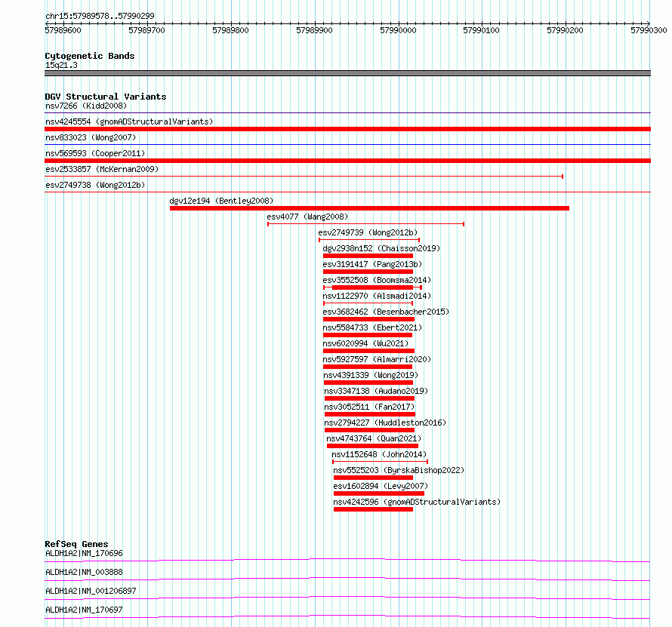Click the gray 15q21.3 cytoband bar
Image resolution: width=672 pixels, height=627 pixels.
click(x=347, y=73)
